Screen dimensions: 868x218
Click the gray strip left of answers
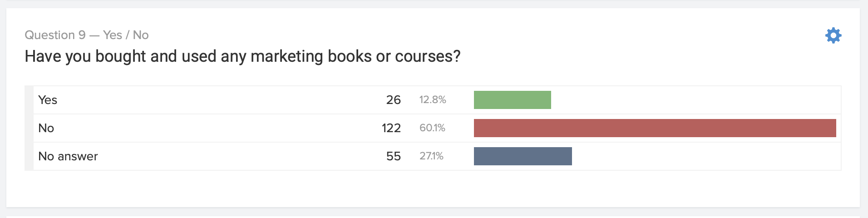tap(29, 128)
